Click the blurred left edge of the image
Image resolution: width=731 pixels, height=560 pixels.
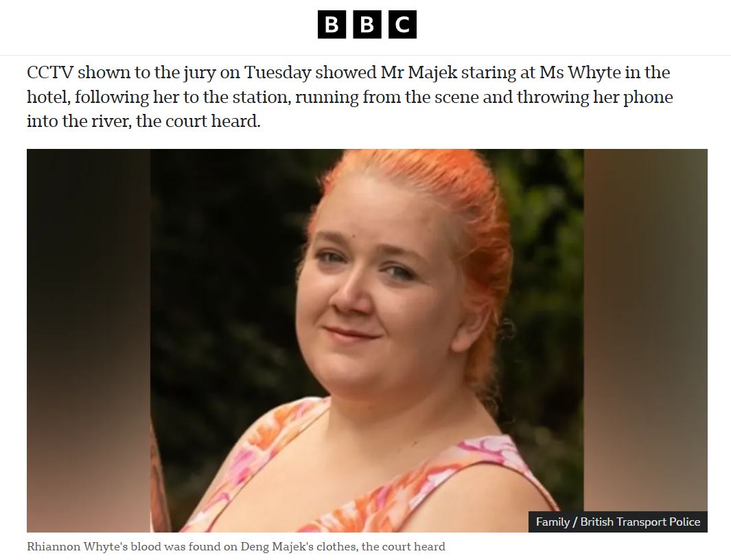point(89,340)
